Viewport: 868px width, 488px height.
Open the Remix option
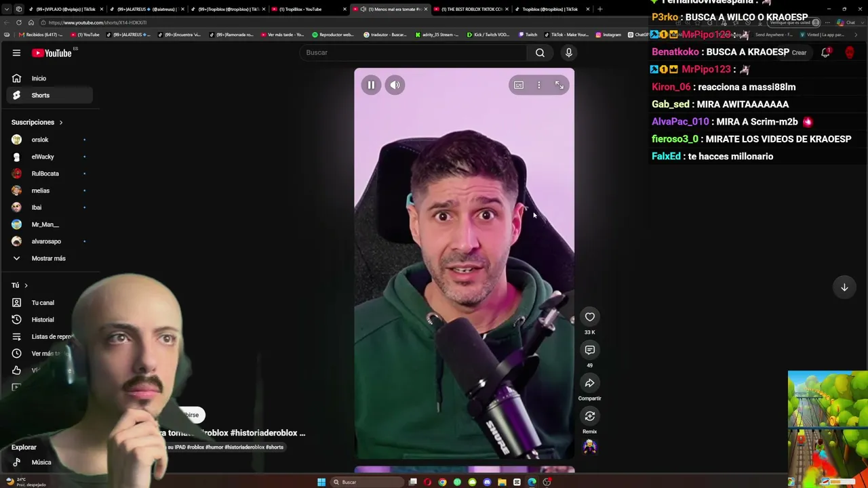[590, 416]
